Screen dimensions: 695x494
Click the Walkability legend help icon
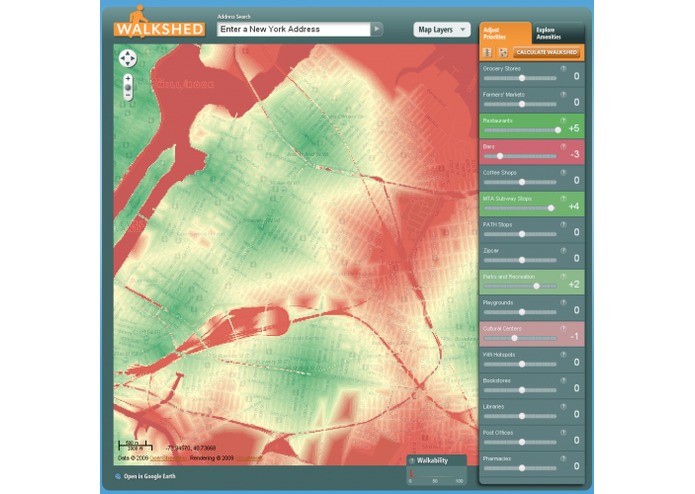point(412,461)
